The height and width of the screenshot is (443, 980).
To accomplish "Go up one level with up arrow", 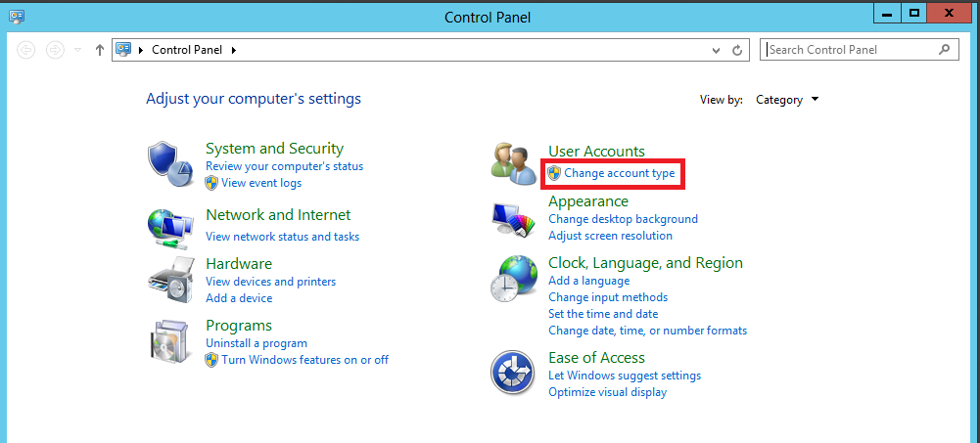I will pos(100,50).
